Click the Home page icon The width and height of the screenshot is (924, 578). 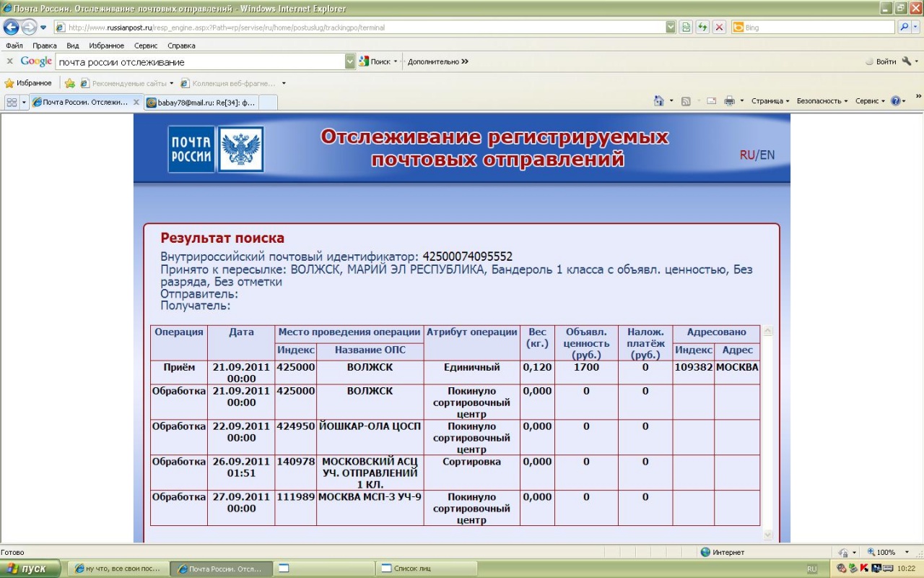point(659,101)
